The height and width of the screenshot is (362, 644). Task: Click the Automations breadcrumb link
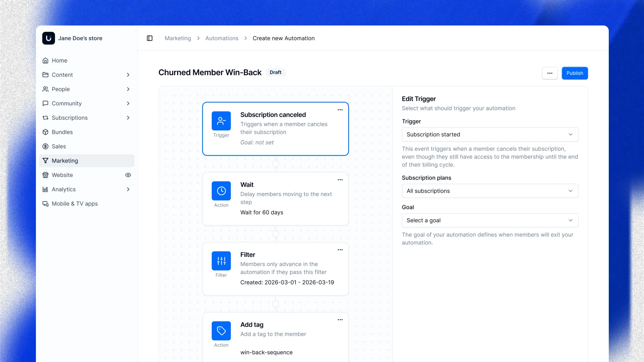222,38
